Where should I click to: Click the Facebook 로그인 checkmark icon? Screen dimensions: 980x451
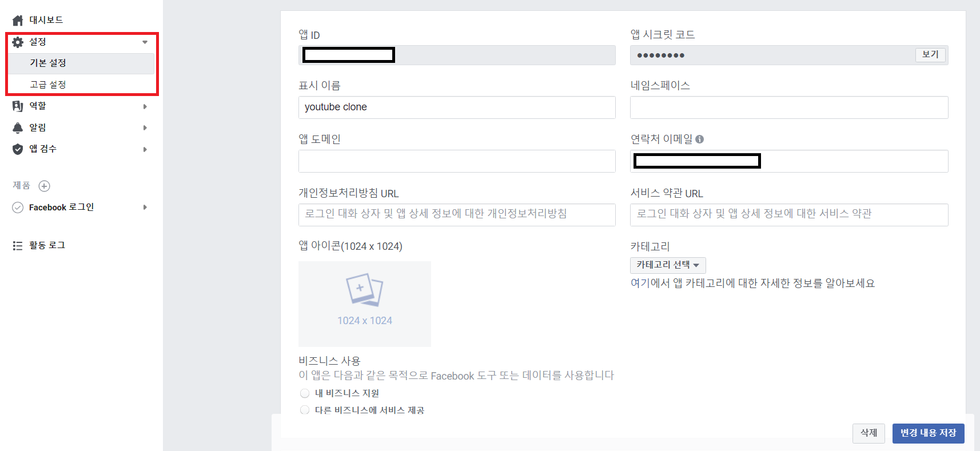click(x=18, y=207)
